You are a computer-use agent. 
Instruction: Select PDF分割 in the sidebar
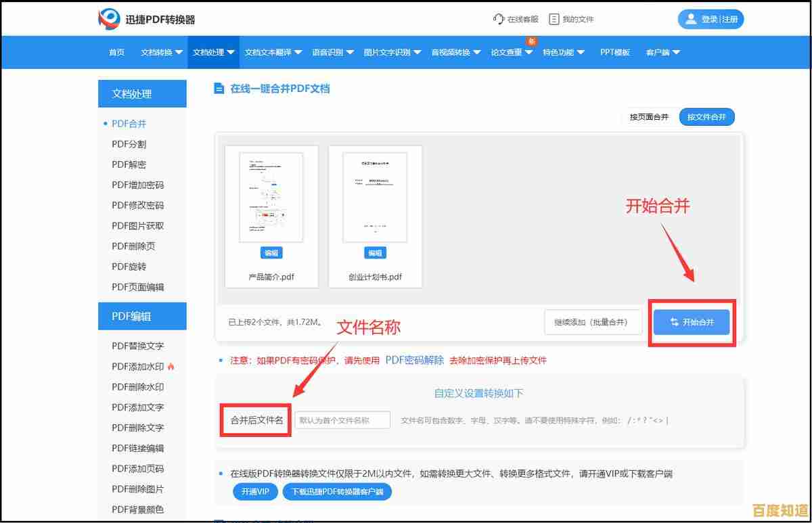(129, 143)
